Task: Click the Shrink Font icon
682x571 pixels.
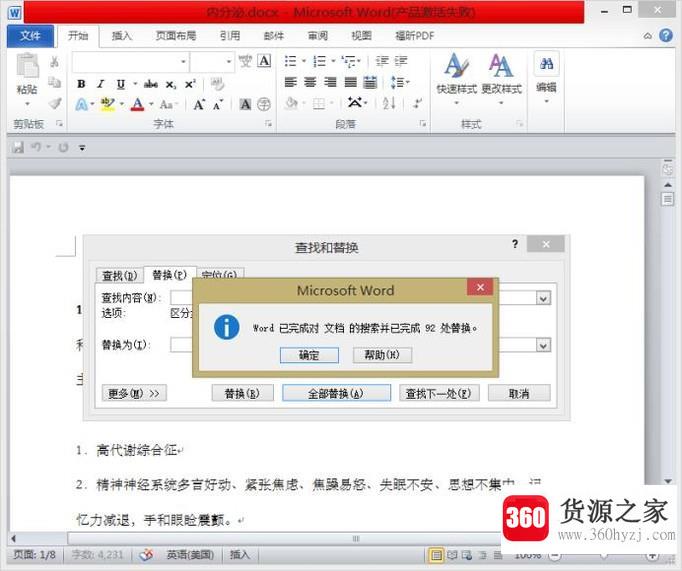Action: (218, 104)
